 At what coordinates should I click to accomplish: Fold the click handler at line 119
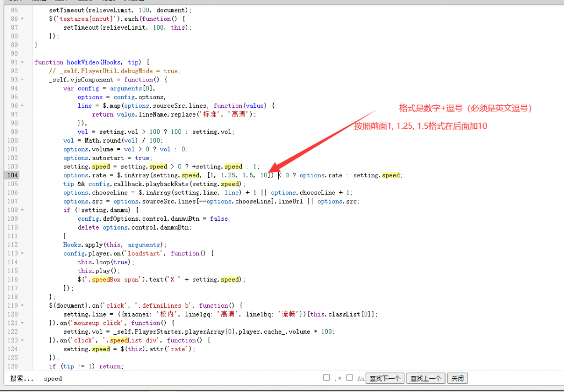(x=22, y=306)
